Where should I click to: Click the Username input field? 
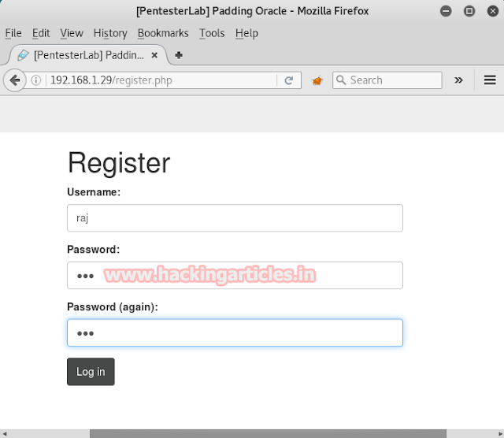[235, 218]
